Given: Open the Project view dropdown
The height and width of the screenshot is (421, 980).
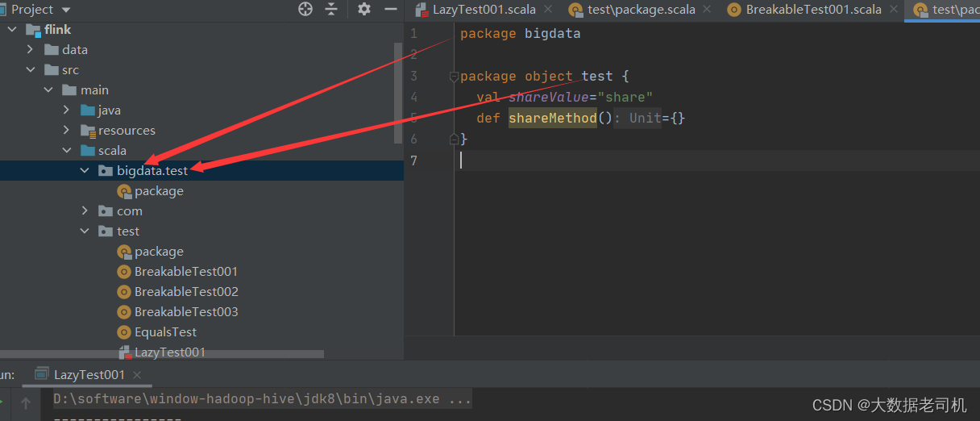Looking at the screenshot, I should (x=66, y=10).
